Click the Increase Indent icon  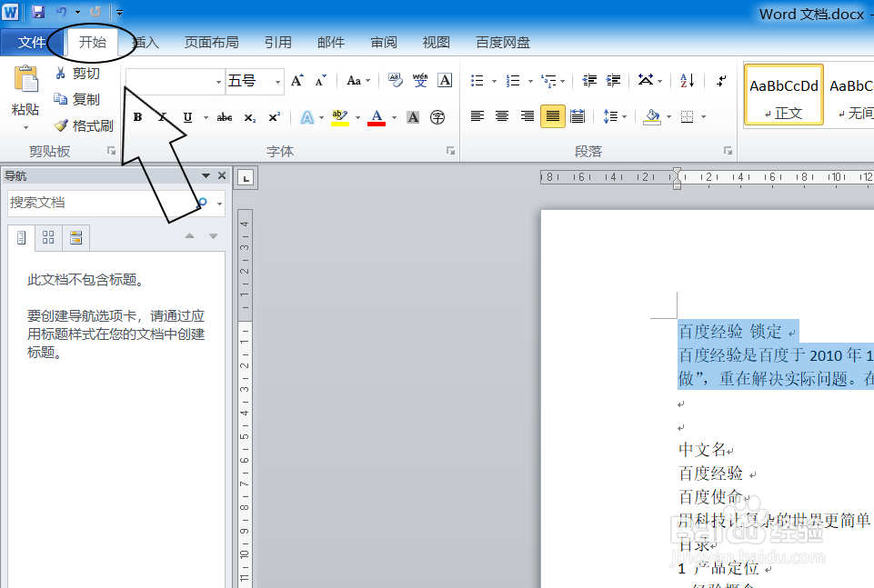point(613,81)
